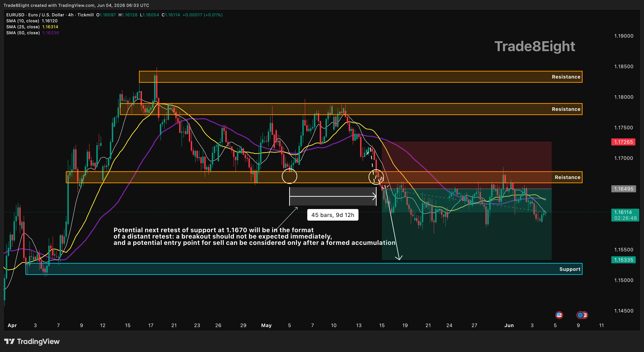Viewport: 644px width, 352px height.
Task: Click the 1.18000 price axis value
Action: click(624, 97)
